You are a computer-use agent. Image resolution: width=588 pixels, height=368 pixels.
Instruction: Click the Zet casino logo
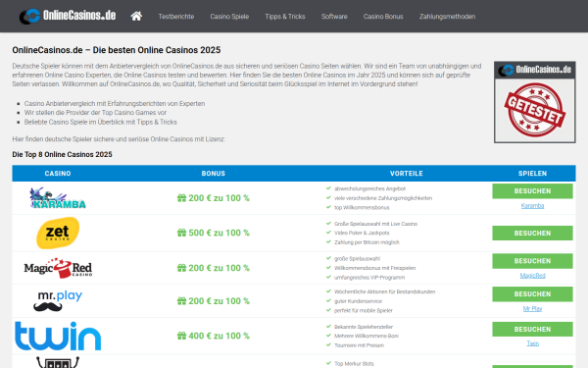(58, 233)
